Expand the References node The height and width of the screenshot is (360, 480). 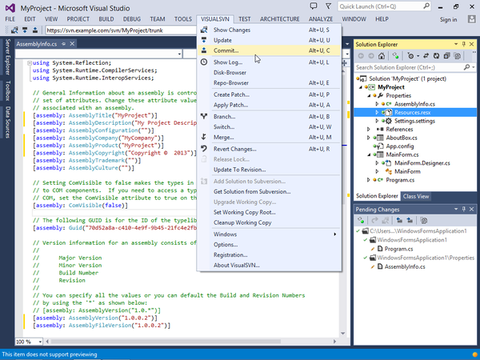click(x=368, y=129)
